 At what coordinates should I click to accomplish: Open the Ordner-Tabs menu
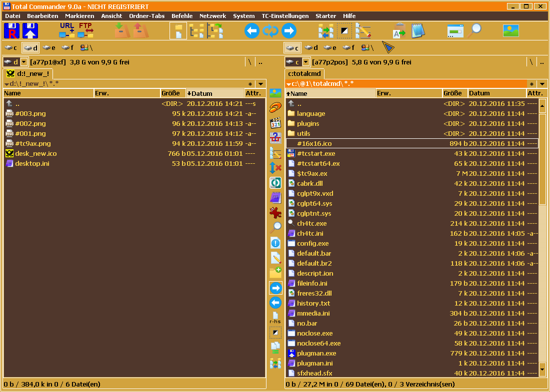point(147,16)
